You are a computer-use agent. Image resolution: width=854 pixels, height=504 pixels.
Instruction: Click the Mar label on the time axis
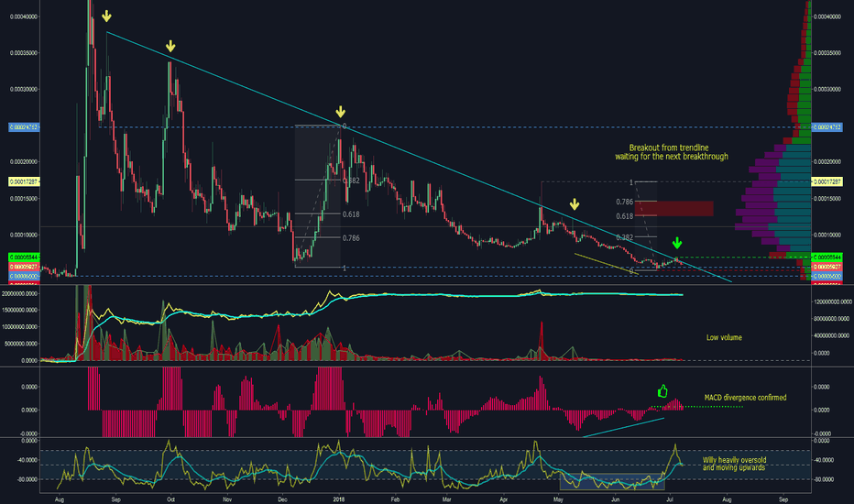point(446,499)
